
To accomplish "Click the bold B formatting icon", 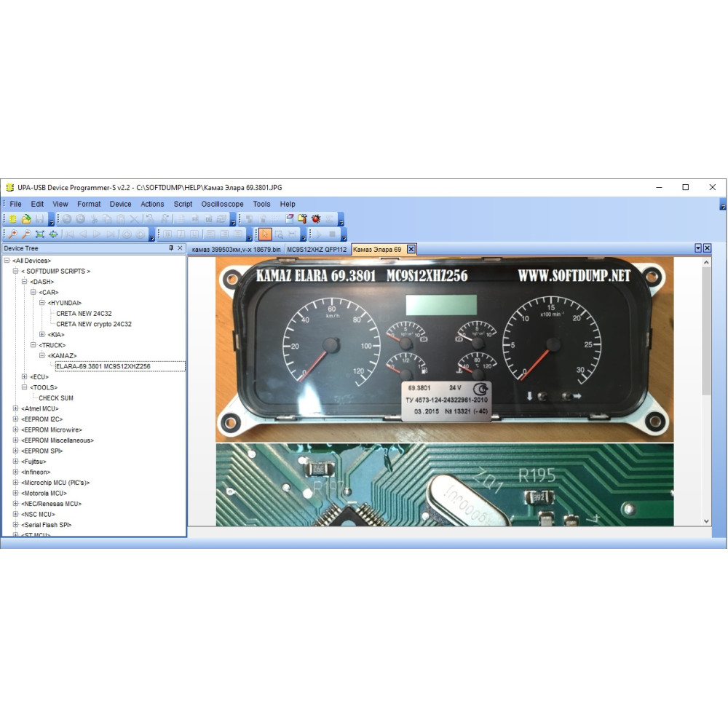I will pos(167,234).
